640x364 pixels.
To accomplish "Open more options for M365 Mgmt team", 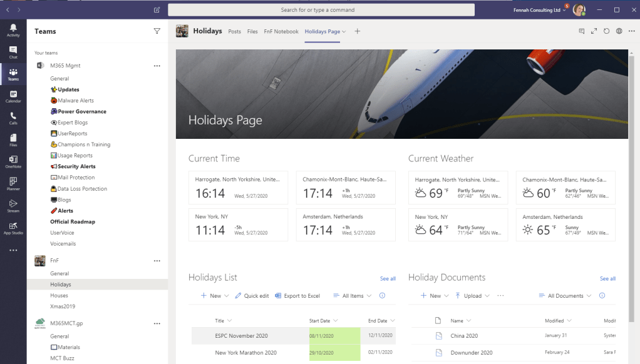I will tap(157, 66).
